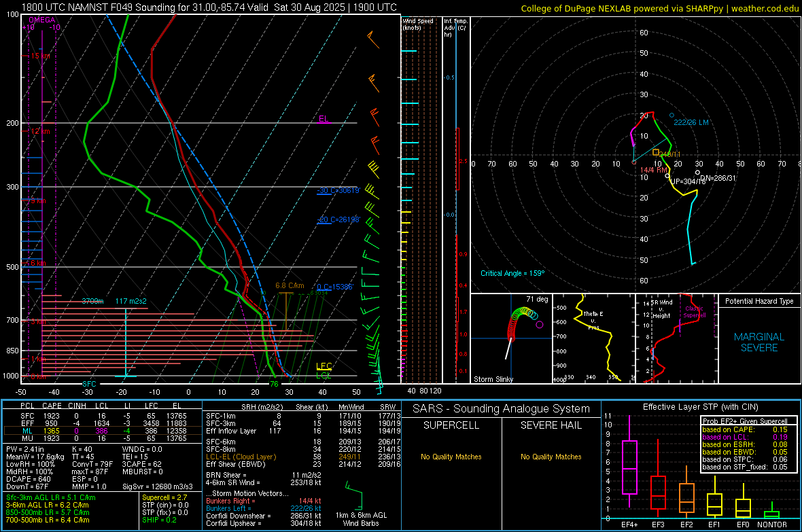Open the SR Wind v. Height inset
The height and width of the screenshot is (532, 802).
[676, 338]
